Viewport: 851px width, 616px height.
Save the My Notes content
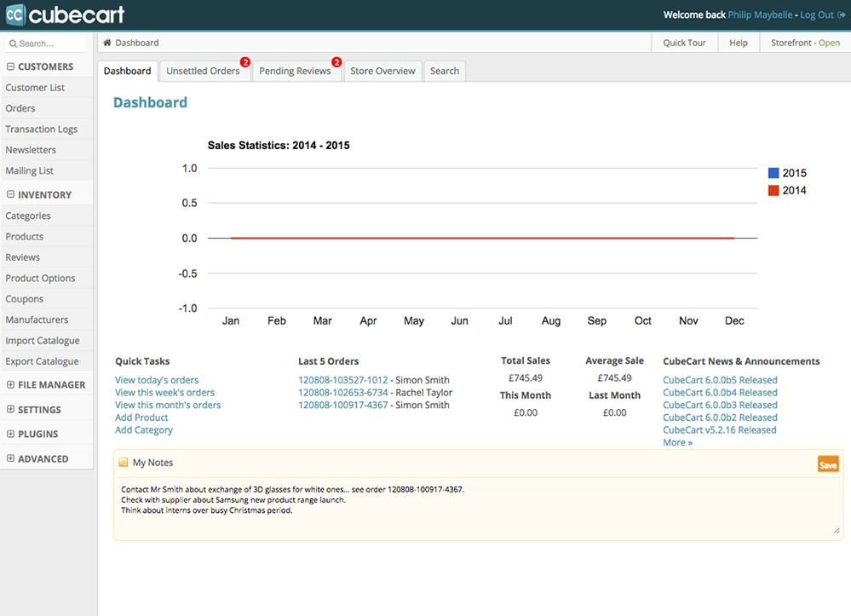(827, 464)
